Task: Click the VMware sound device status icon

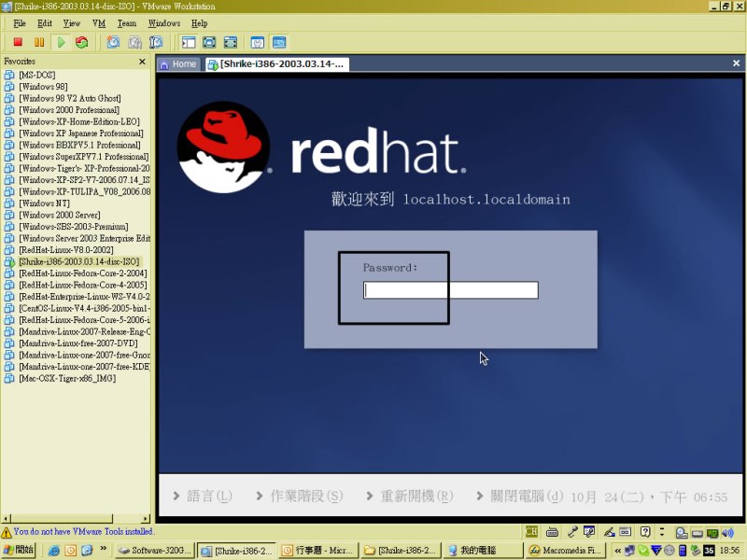Action: click(727, 532)
